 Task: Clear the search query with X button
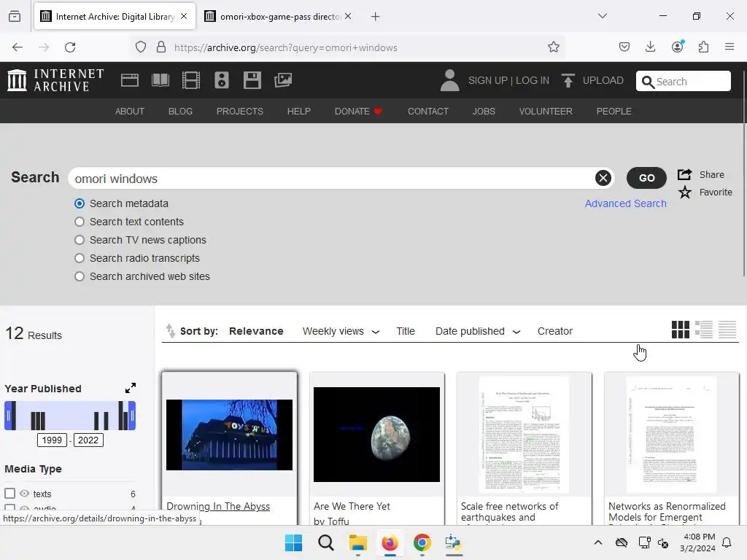tap(603, 178)
